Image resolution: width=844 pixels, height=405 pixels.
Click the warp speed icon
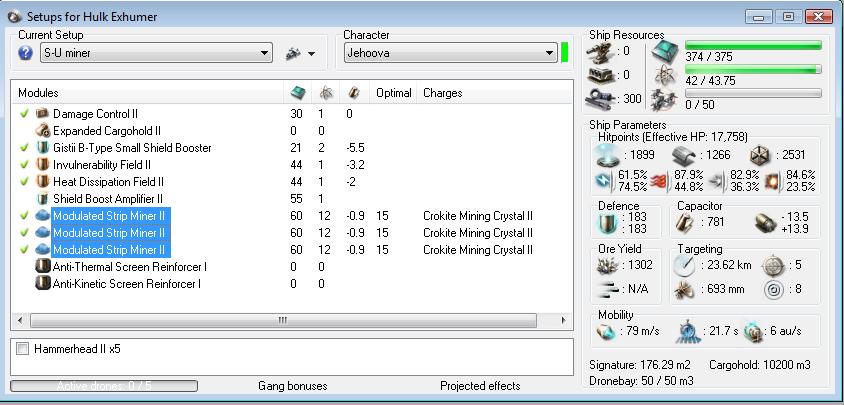click(x=754, y=331)
